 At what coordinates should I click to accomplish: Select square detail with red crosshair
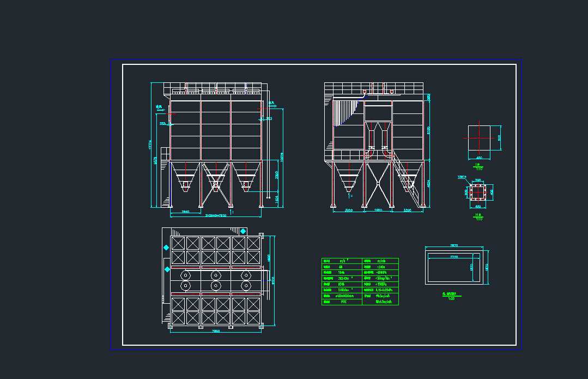(x=479, y=138)
